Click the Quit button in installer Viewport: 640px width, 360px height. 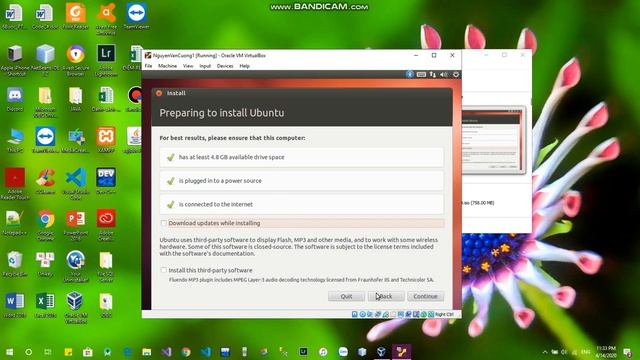(x=346, y=296)
